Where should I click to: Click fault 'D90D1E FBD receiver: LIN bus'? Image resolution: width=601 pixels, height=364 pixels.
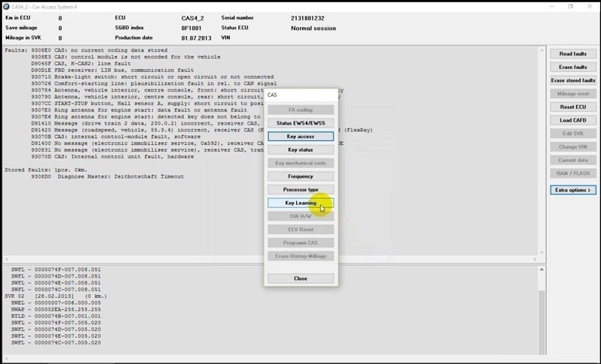pos(112,70)
